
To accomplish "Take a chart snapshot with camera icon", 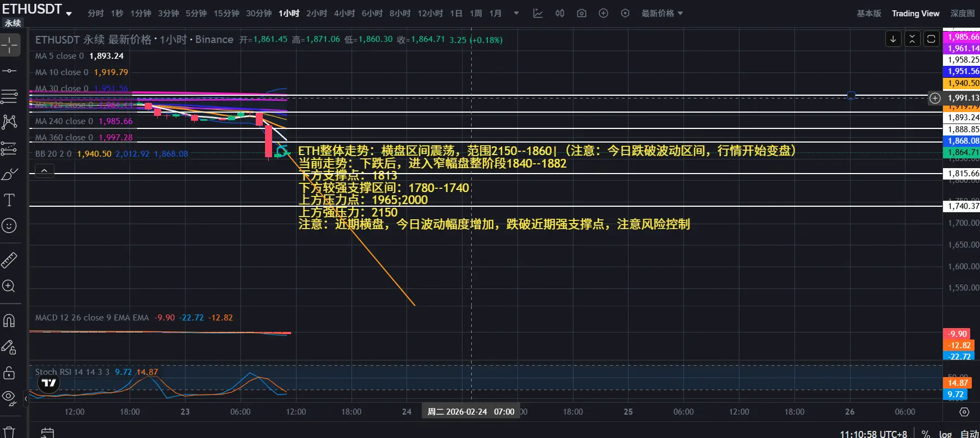I will [582, 13].
